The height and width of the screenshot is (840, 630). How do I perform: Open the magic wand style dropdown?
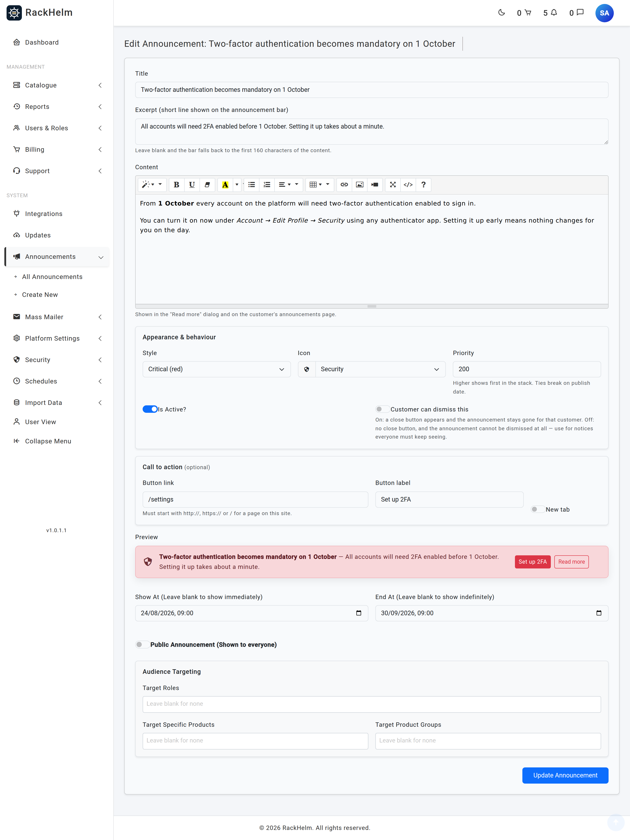(152, 185)
